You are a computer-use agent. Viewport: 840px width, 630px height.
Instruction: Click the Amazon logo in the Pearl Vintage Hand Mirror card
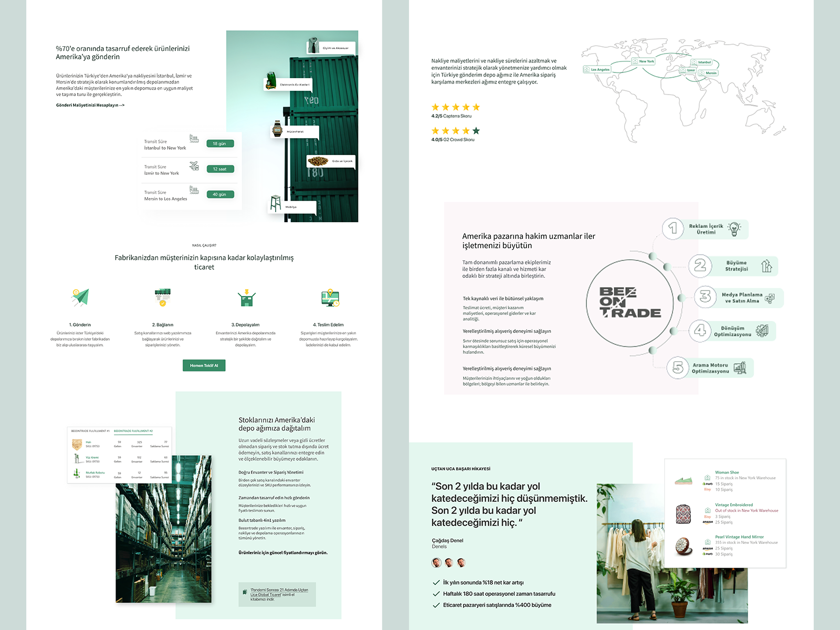708,548
